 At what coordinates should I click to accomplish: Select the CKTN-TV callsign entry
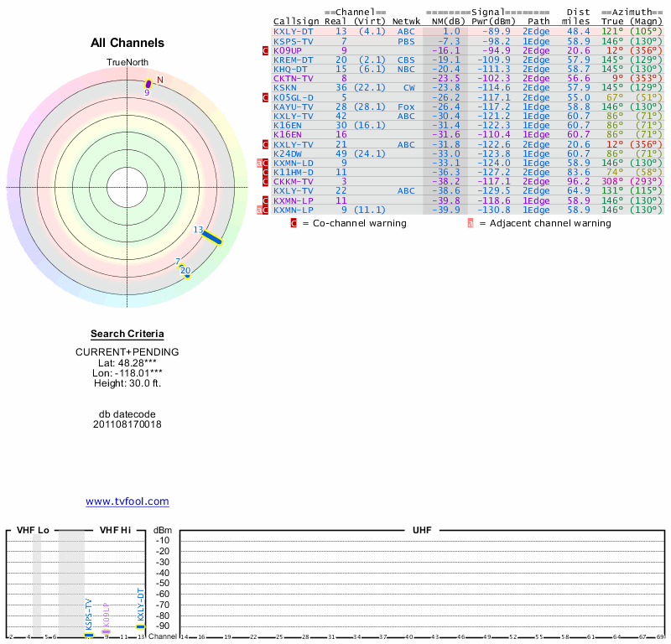[x=293, y=78]
